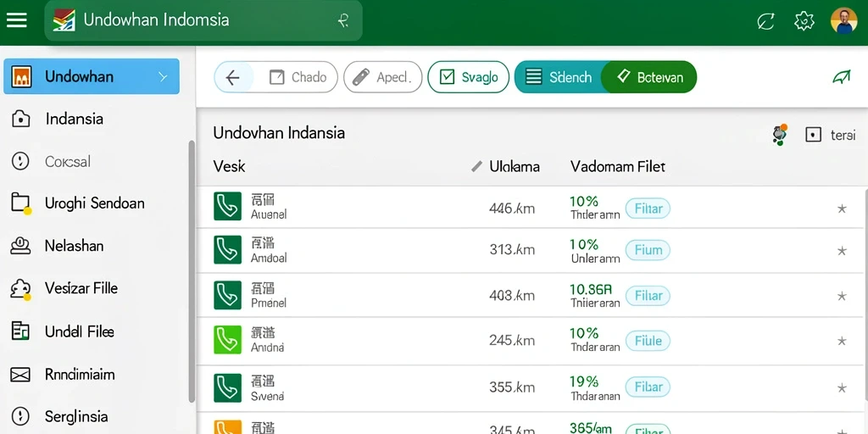
Task: Open Vesizar Fille in the sidebar
Action: click(x=81, y=288)
